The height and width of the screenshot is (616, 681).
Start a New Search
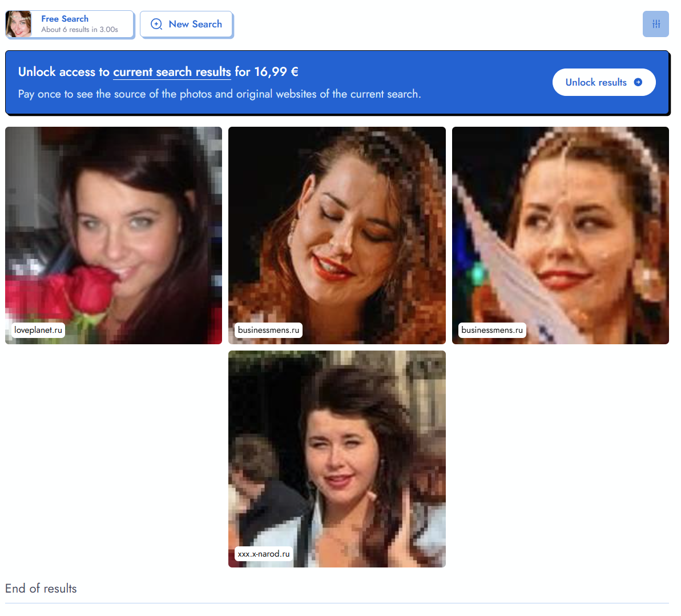[186, 25]
